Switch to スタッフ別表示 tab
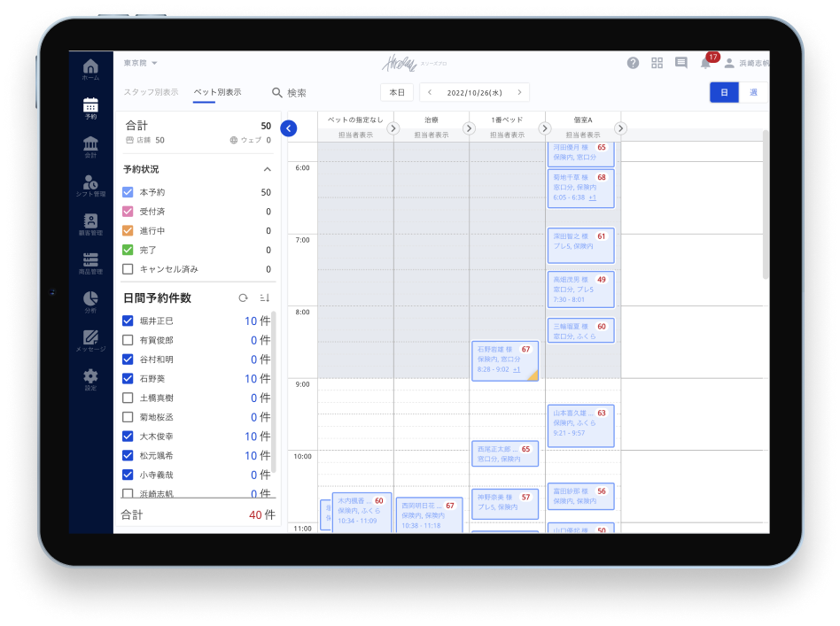The width and height of the screenshot is (840, 626). coord(151,92)
